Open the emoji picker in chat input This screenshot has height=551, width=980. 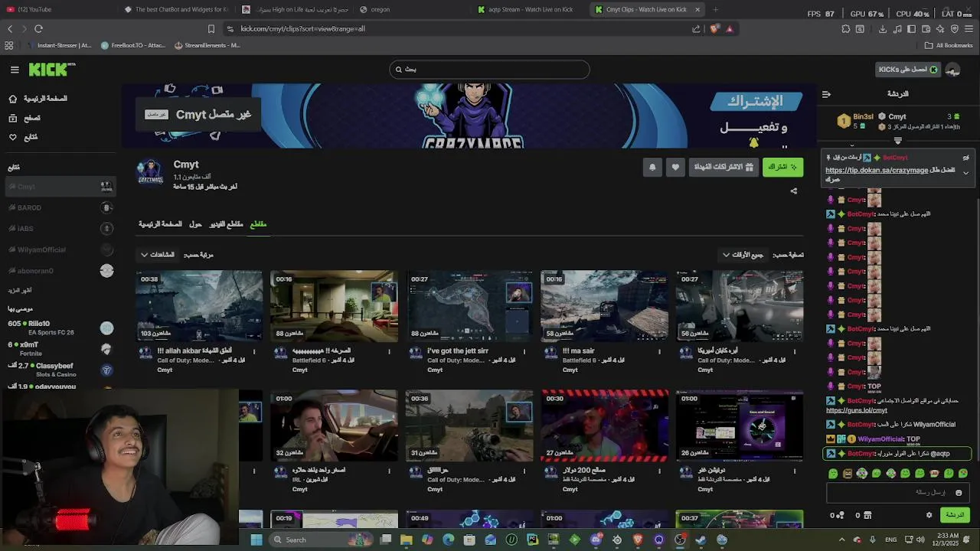tap(959, 493)
